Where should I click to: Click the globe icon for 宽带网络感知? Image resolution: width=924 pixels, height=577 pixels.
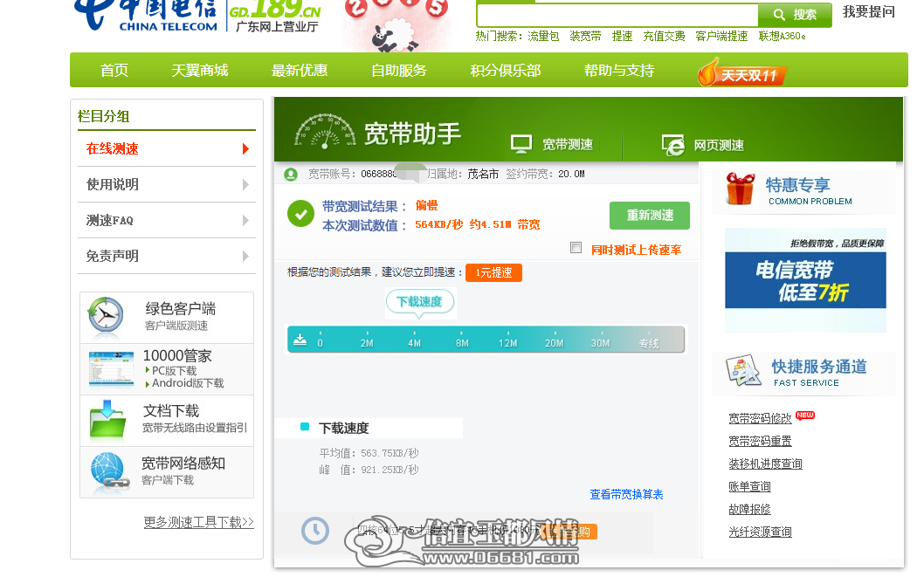[x=109, y=471]
